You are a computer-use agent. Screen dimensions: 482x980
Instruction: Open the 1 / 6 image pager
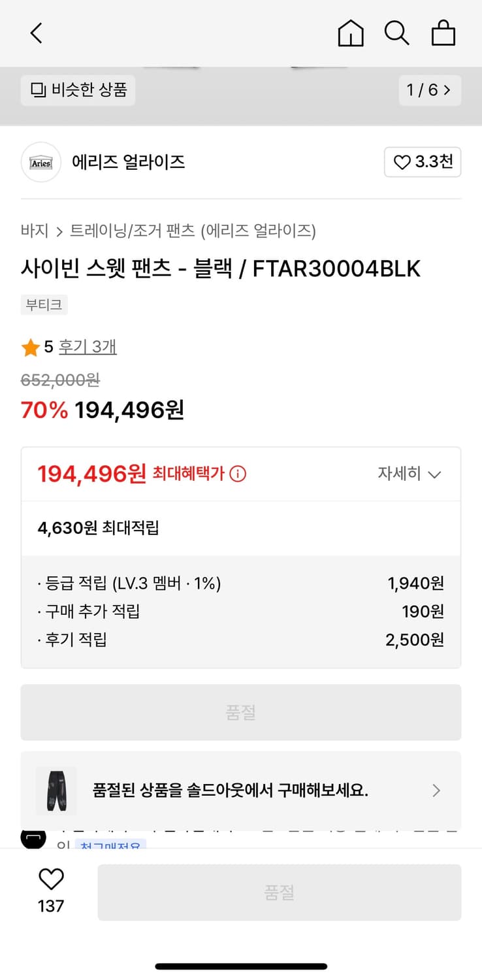(x=430, y=90)
